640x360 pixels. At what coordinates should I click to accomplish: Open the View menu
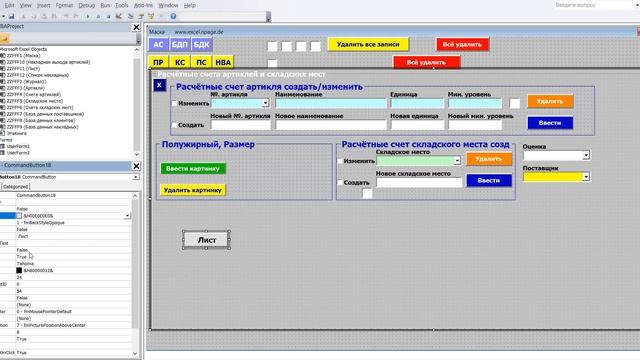point(26,5)
